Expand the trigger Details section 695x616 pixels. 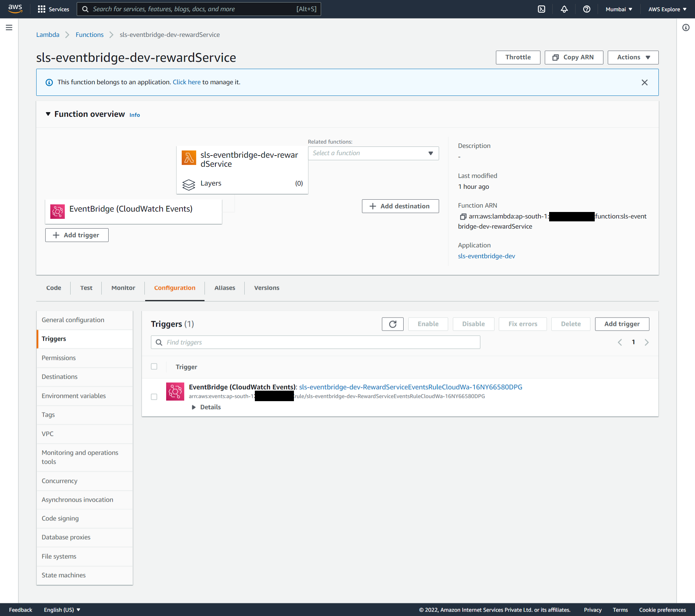point(206,407)
